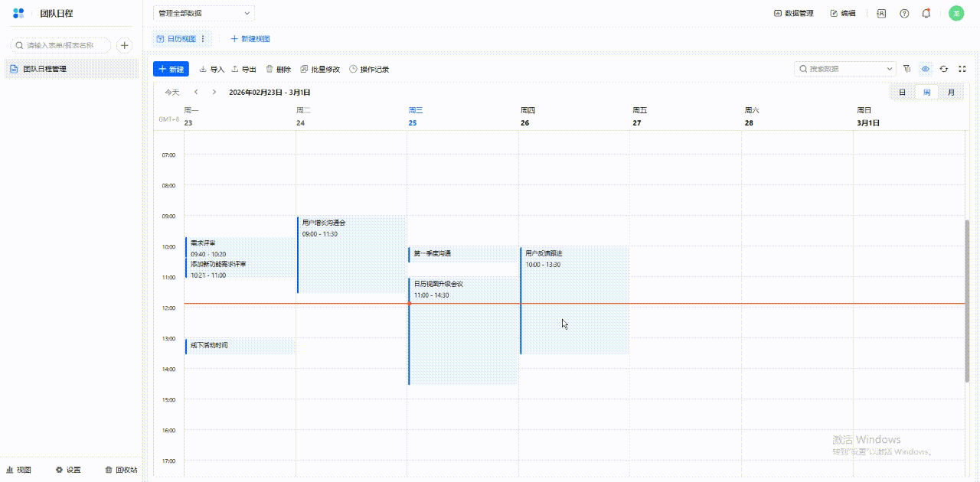Enter fullscreen with the expand icon

pos(962,69)
